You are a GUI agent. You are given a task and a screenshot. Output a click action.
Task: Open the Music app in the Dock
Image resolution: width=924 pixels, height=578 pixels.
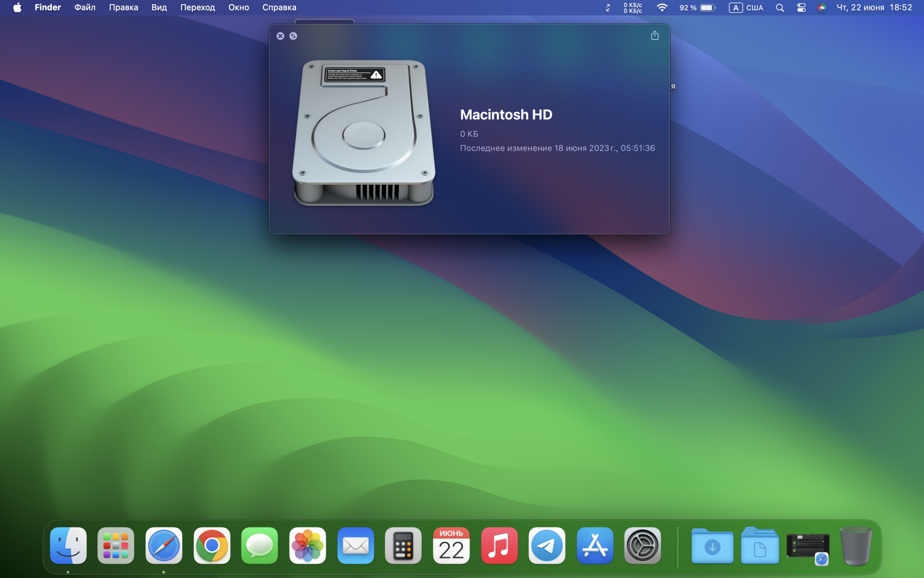[x=499, y=546]
